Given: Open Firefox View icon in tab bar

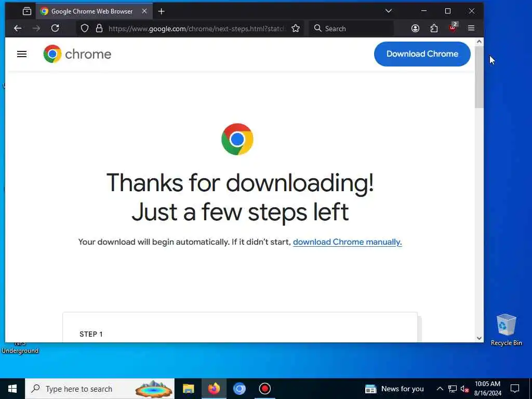Looking at the screenshot, I should click(27, 11).
